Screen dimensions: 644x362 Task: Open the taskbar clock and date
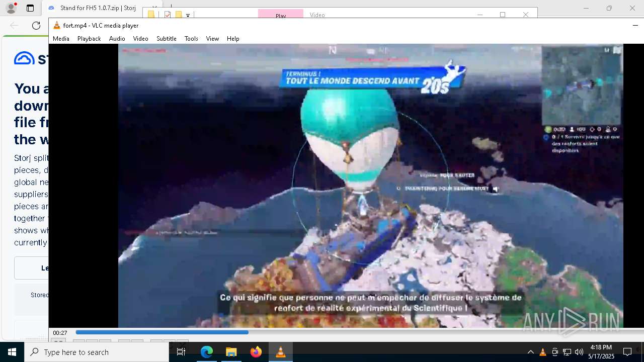click(601, 352)
